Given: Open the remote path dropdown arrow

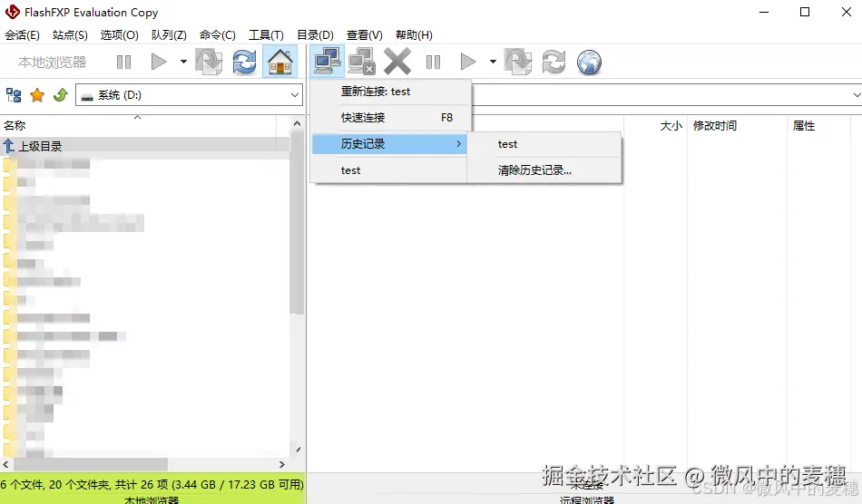Looking at the screenshot, I should point(856,95).
